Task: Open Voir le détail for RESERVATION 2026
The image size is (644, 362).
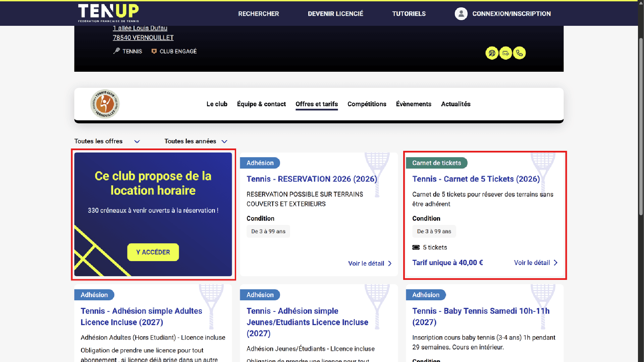Action: click(x=370, y=263)
